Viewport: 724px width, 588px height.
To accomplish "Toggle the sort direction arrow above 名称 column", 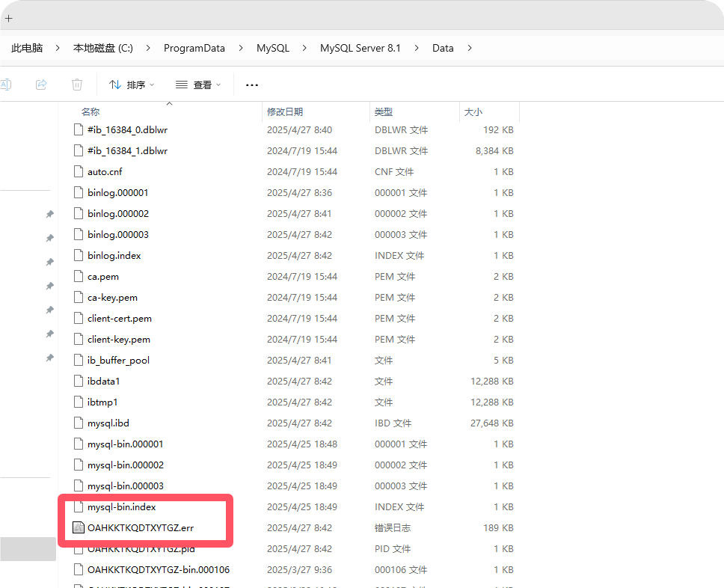I will [x=169, y=105].
